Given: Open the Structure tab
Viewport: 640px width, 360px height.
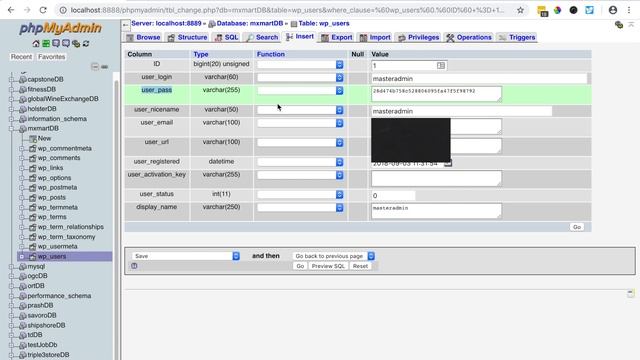Looking at the screenshot, I should 187,38.
